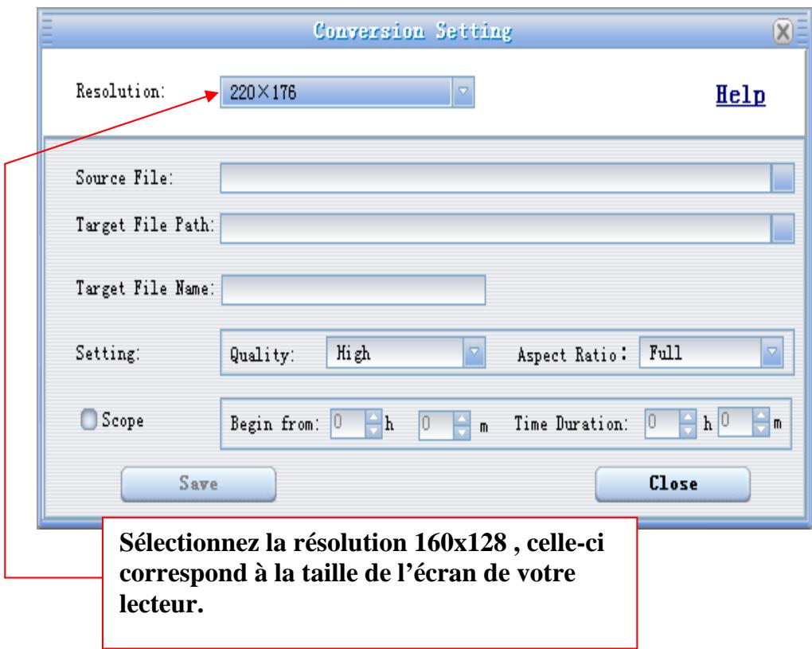
Task: Open the Aspect Ratio dropdown set to Full
Action: pyautogui.click(x=711, y=353)
